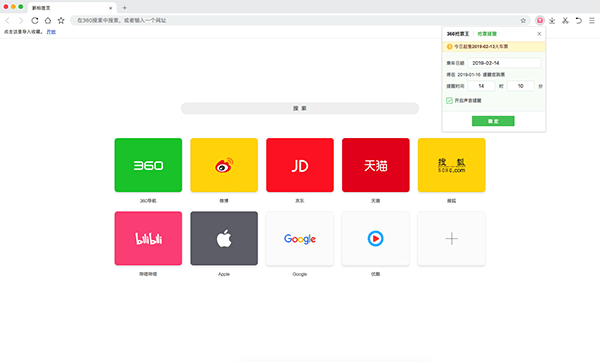600x362 pixels.
Task: Toggle the sound reminder checkbox
Action: pos(449,101)
